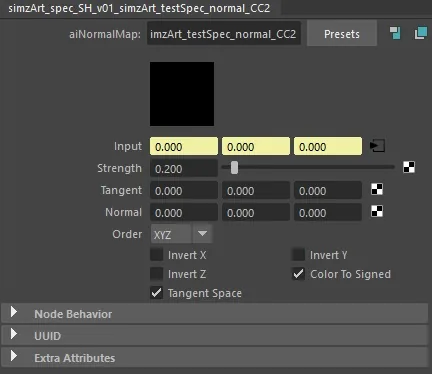Image resolution: width=432 pixels, height=374 pixels.
Task: Click the black sample swatch thumbnail
Action: point(182,94)
